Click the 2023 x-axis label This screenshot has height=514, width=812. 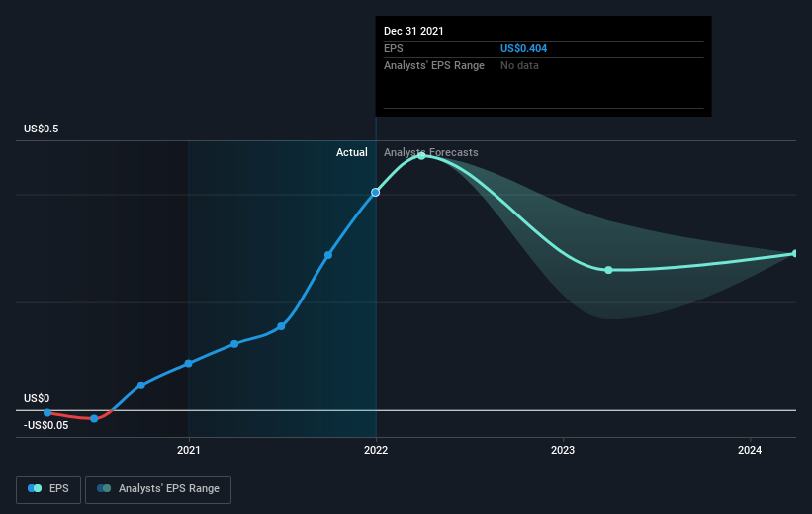point(563,450)
